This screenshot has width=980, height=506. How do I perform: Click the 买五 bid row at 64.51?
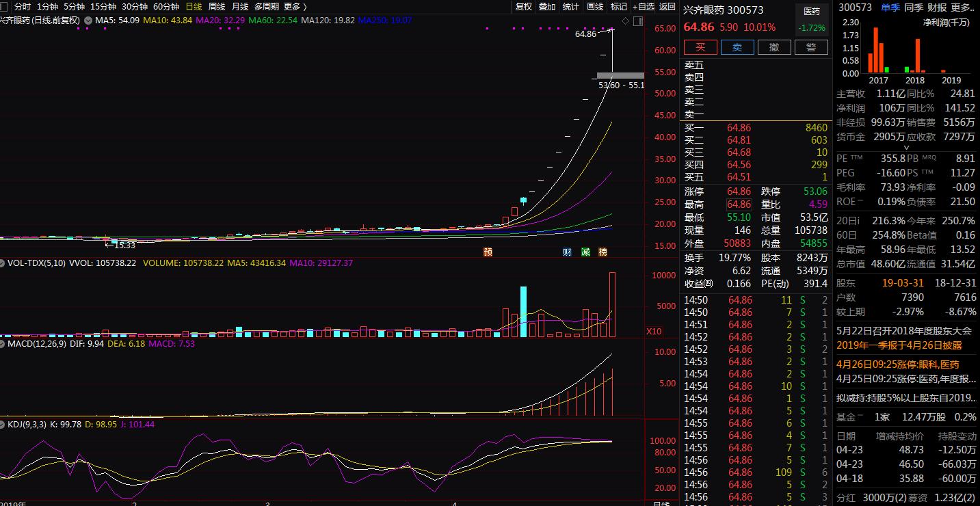point(756,177)
